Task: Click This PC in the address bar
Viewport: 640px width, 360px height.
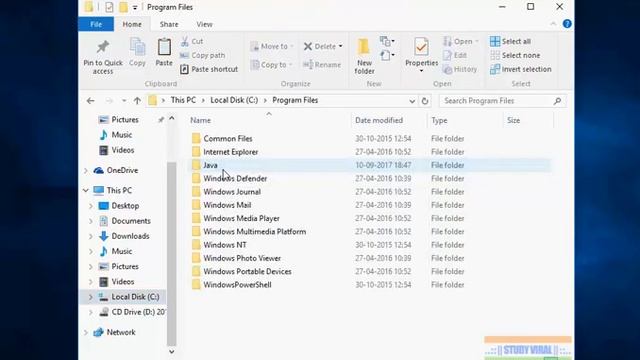Action: click(183, 100)
